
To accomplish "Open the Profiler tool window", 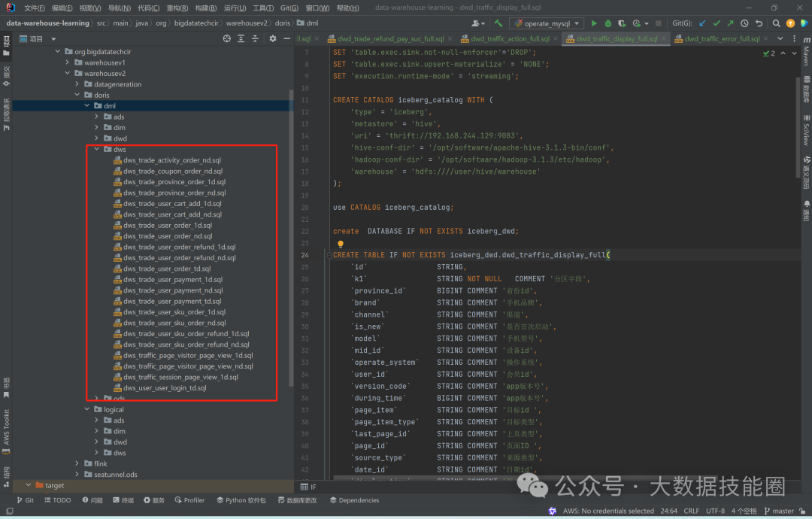I will 189,500.
